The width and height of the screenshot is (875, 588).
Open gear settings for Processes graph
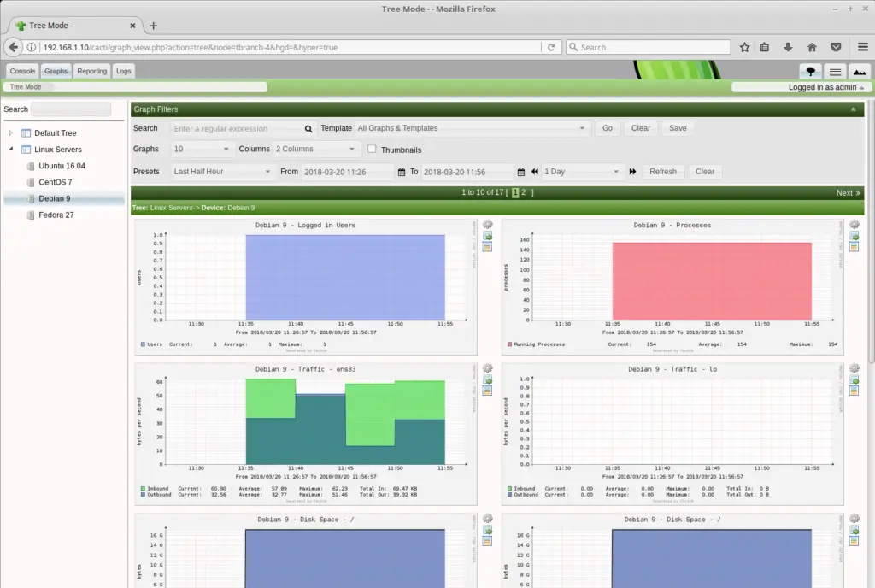coord(854,224)
